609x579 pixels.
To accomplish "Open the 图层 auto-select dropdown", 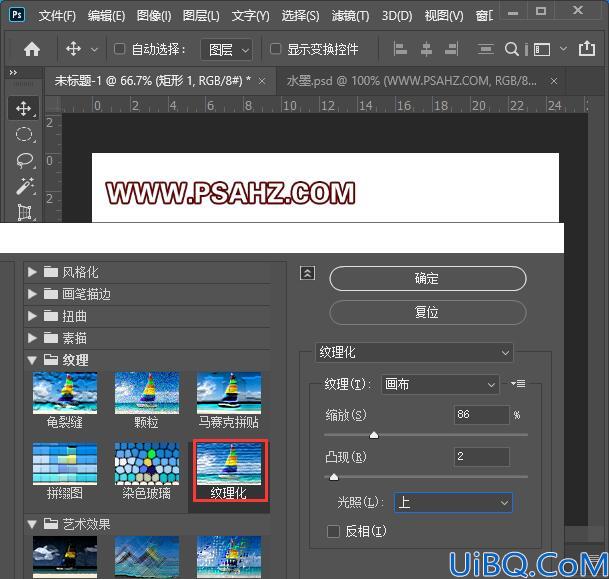I will point(227,50).
